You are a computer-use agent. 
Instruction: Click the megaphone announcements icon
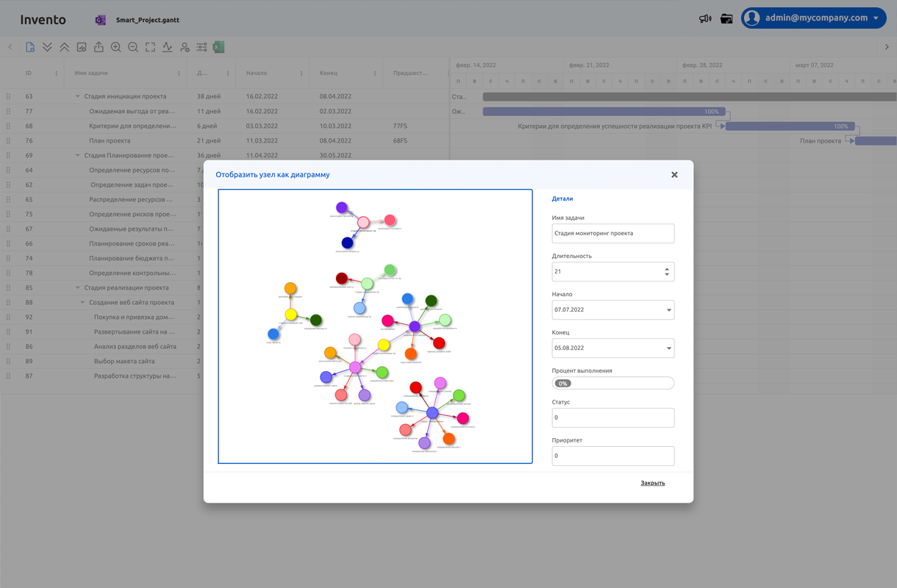[x=705, y=19]
